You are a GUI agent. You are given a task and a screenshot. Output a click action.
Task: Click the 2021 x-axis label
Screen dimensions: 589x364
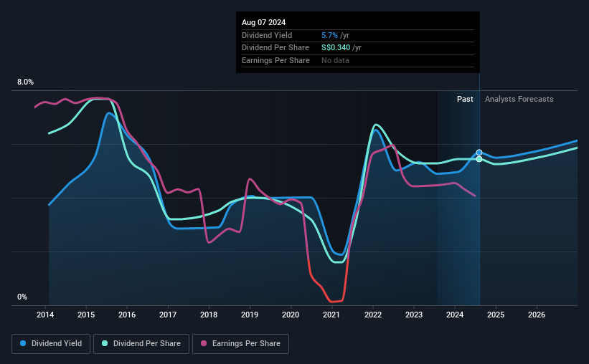click(331, 315)
